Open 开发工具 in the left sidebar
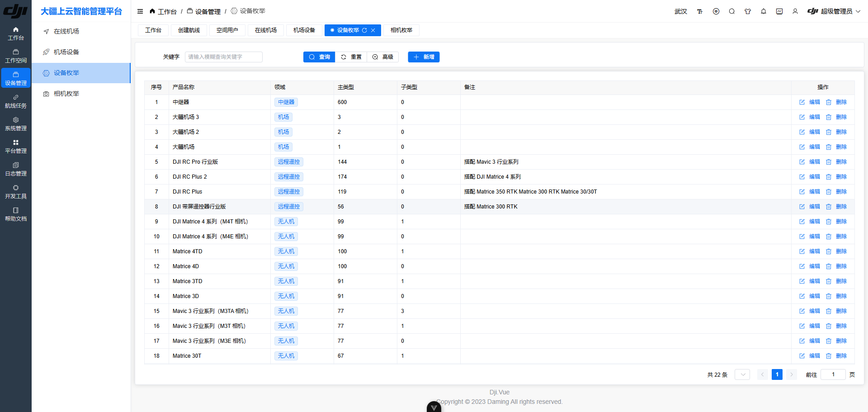 click(16, 192)
